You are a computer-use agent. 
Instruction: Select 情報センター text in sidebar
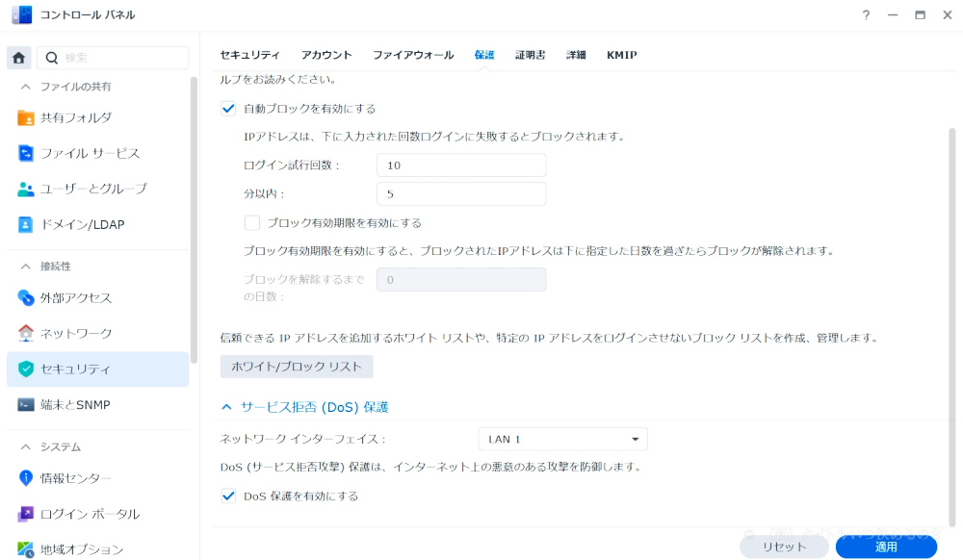[x=75, y=478]
